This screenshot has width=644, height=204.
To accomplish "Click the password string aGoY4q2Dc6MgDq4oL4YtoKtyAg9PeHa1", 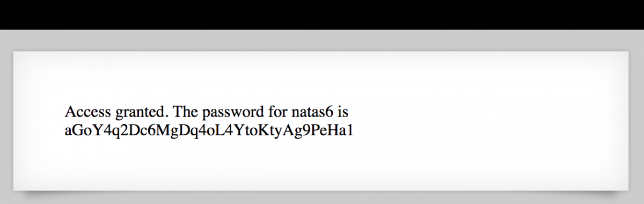I will pos(209,131).
